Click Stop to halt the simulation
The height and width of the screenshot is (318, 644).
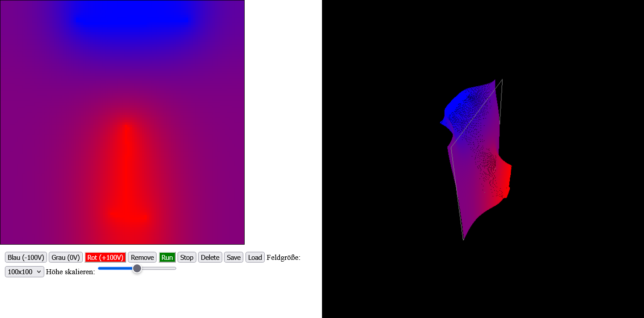pos(187,257)
